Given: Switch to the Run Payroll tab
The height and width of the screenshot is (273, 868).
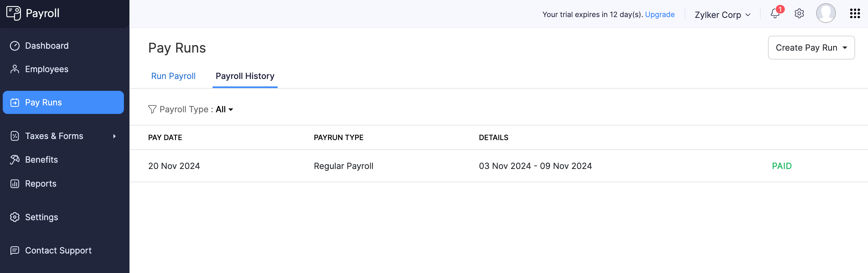Looking at the screenshot, I should pos(173,76).
